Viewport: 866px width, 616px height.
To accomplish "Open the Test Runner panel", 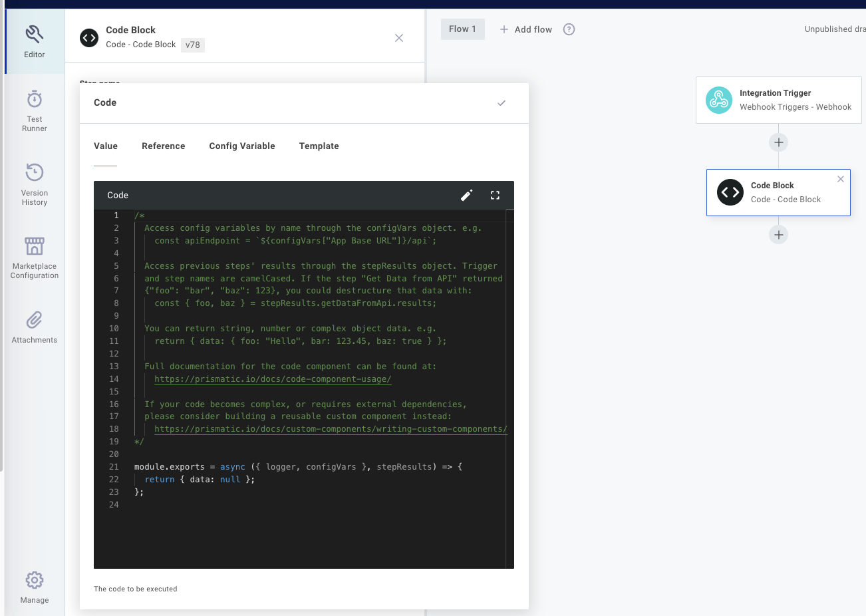I will click(x=35, y=111).
